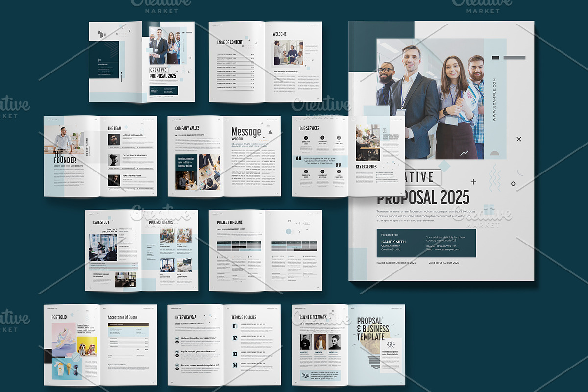
Task: Click the "PROPSAL & BUSINESS TEMPLATE" title
Action: click(x=373, y=329)
